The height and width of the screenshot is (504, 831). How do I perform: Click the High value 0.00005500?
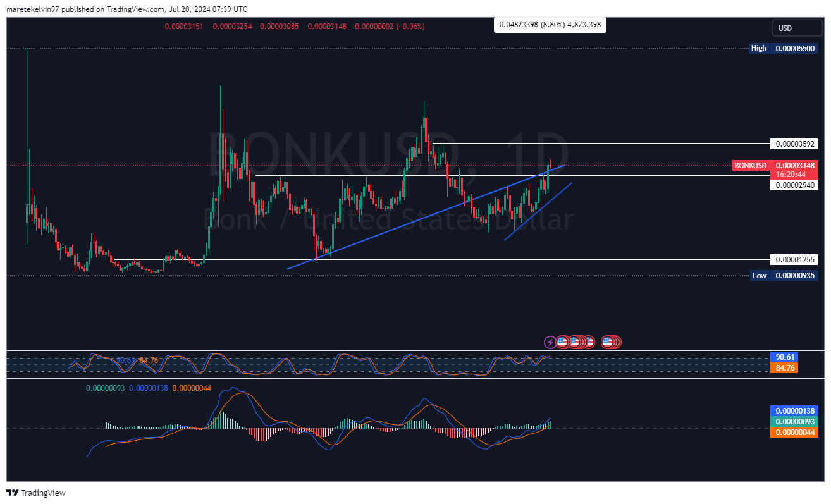(795, 48)
